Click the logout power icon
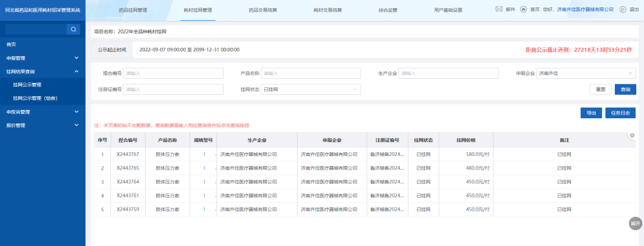This screenshot has width=644, height=246. 623,10
